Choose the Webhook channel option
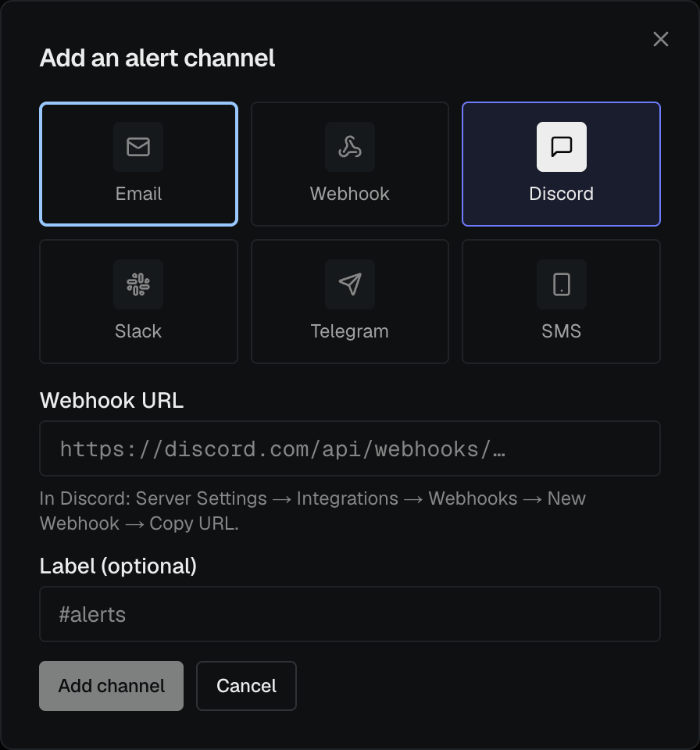Image resolution: width=700 pixels, height=750 pixels. pyautogui.click(x=350, y=164)
